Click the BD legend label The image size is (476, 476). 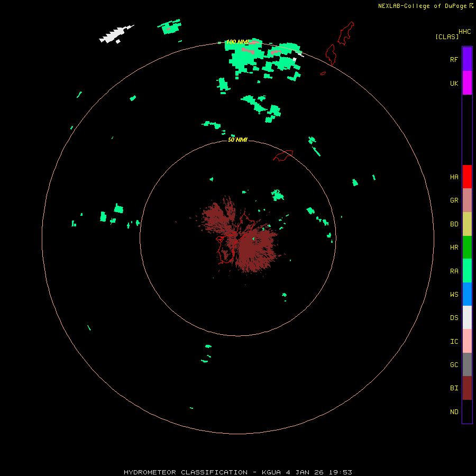(x=454, y=224)
